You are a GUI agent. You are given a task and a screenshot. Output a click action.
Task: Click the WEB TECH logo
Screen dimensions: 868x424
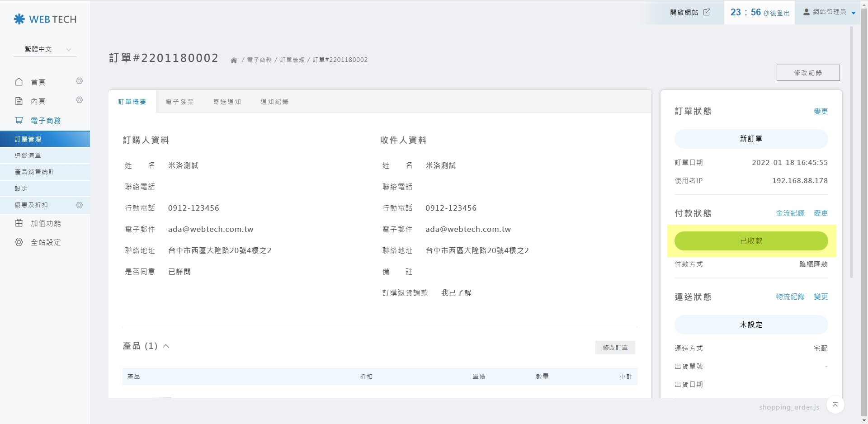point(45,19)
